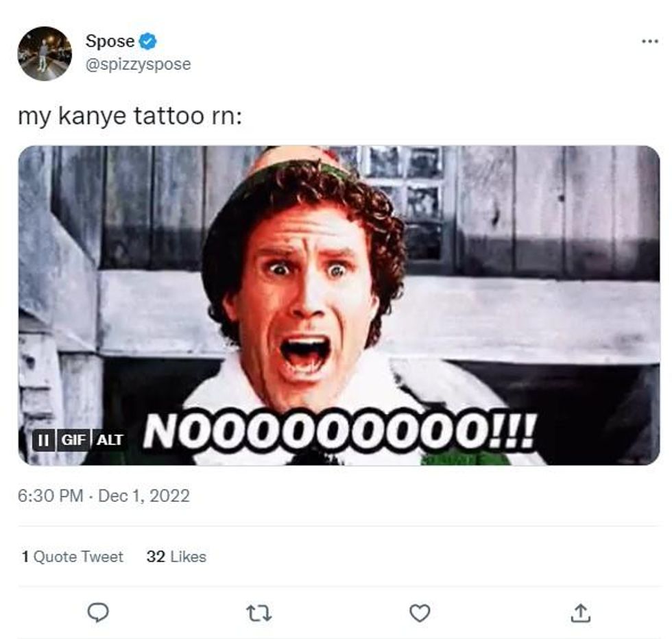Show the ALT image description
Screen dimensions: 672x639
click(x=110, y=439)
